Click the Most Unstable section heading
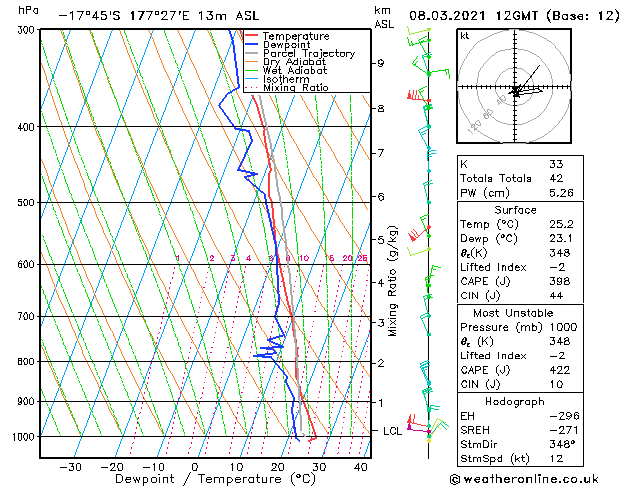This screenshot has height=486, width=629. coord(513,313)
